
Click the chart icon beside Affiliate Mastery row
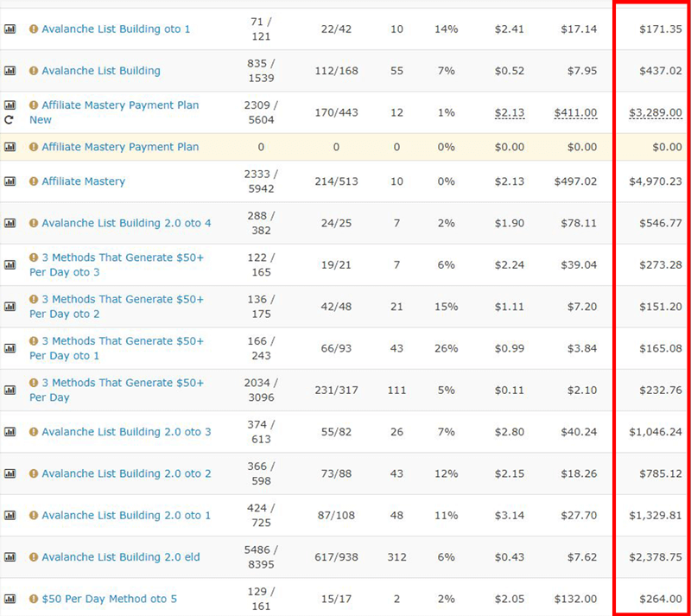coord(10,181)
